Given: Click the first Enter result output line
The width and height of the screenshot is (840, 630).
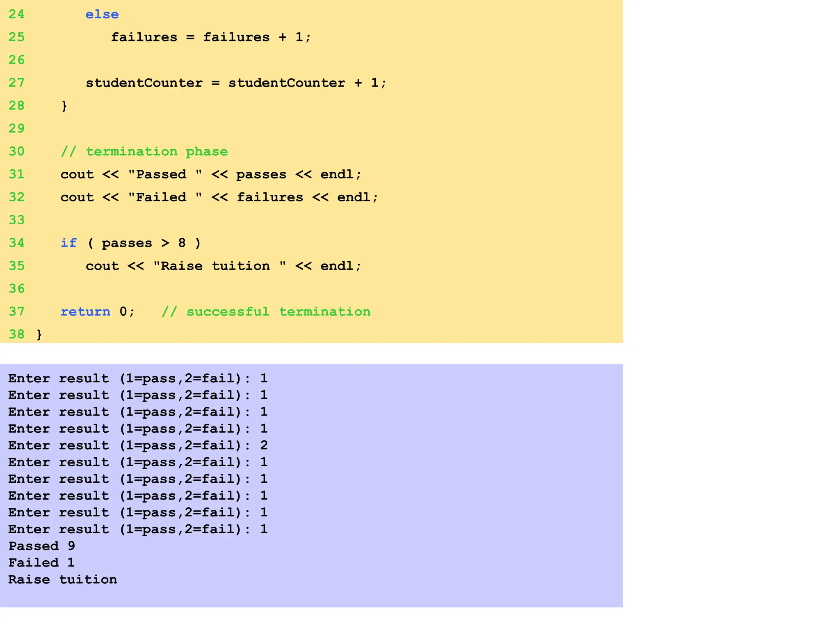Looking at the screenshot, I should pyautogui.click(x=137, y=378).
